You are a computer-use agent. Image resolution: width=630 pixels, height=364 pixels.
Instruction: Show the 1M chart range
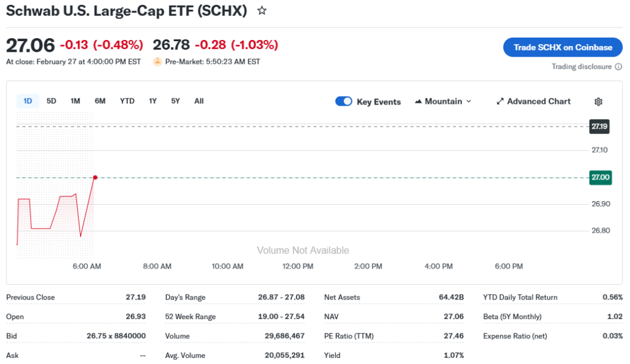click(75, 101)
